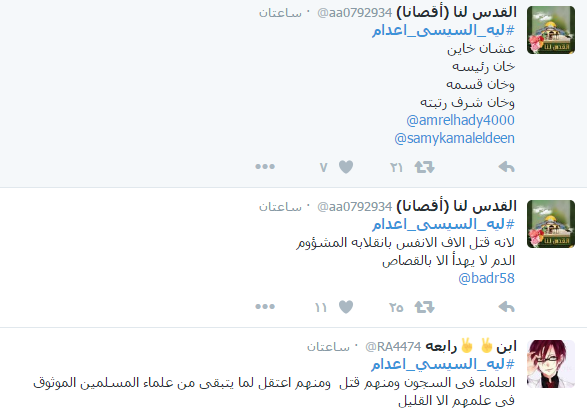The image size is (587, 409).
Task: Open the anime avatar of @RA4474
Action: [551, 364]
